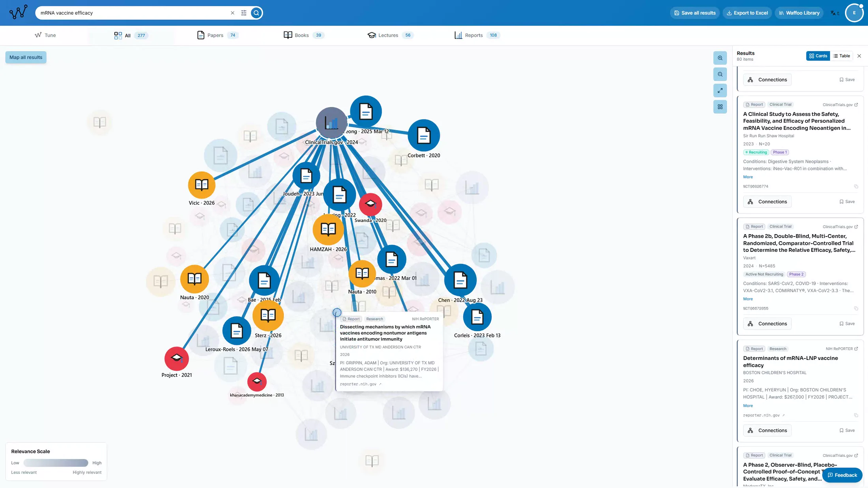The image size is (868, 488).
Task: Copy NCT06672055 identifier icon
Action: (x=856, y=309)
